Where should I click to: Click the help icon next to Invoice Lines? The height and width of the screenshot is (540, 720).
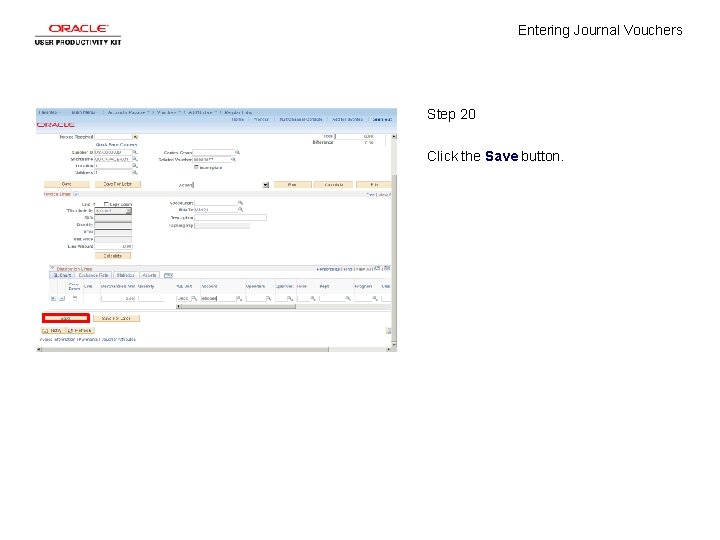coord(76,194)
